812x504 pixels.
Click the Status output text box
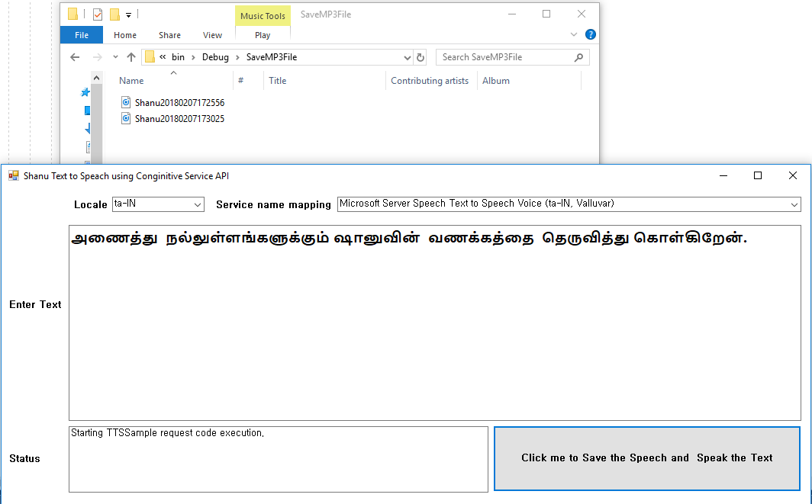click(278, 459)
